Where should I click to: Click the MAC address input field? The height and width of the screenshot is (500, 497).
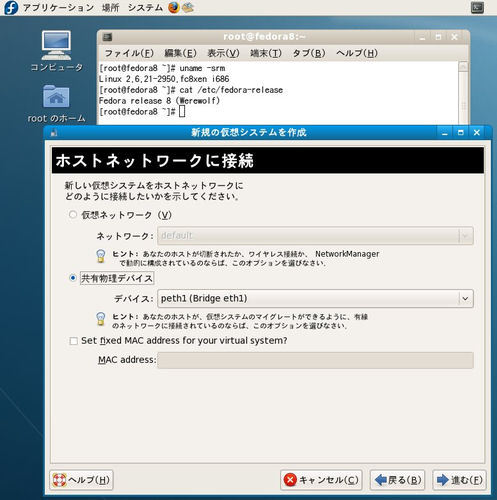[x=315, y=360]
